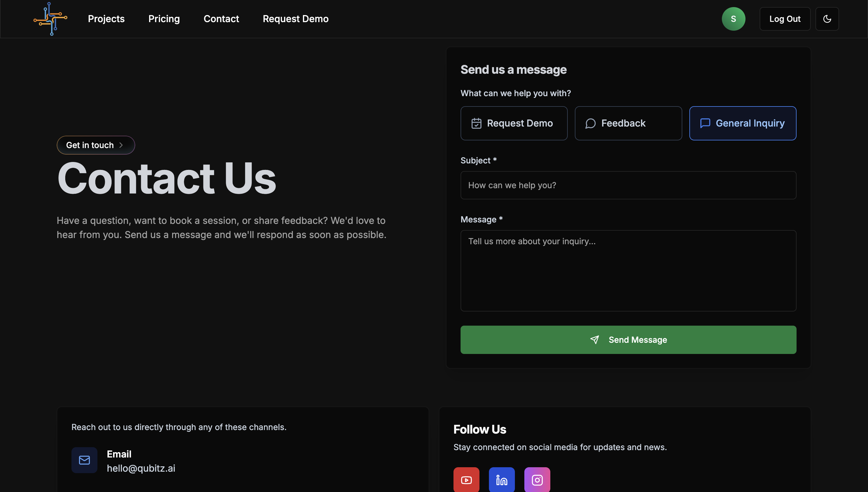This screenshot has height=492, width=868.
Task: Click the calendar icon in Request Demo option
Action: point(476,123)
